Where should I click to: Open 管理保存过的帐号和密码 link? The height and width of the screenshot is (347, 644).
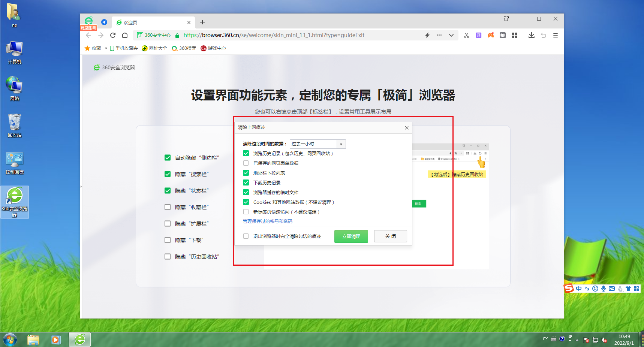coord(268,221)
